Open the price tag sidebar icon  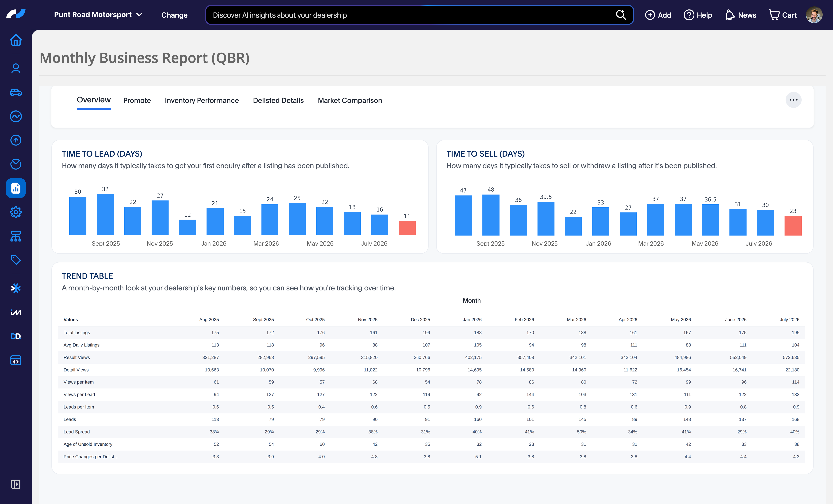16,260
